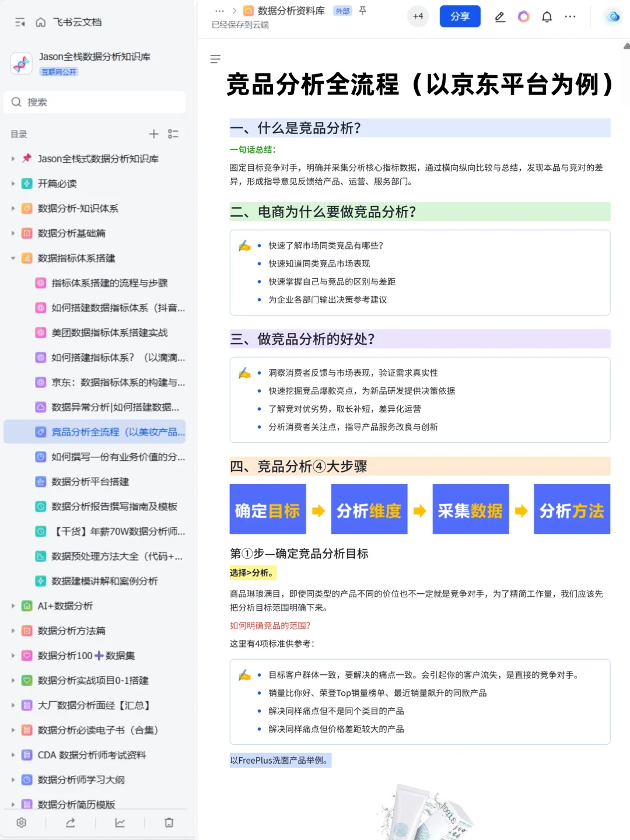Open the 数据分析资料库 folder icon in the breadcrumb
Image resolution: width=630 pixels, height=840 pixels.
click(x=249, y=11)
